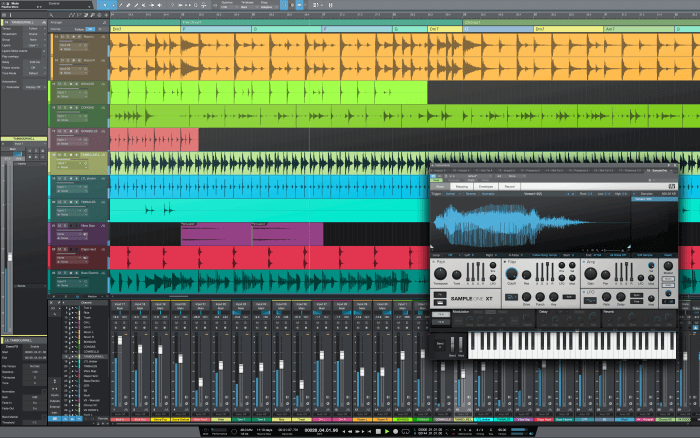
Task: Switch to the Envelopes tab in SampleOne XT
Action: point(486,186)
